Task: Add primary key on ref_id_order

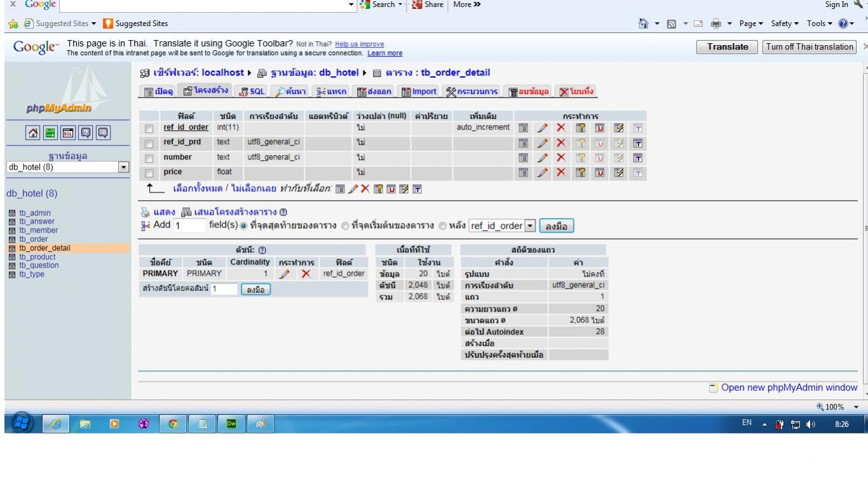Action: tap(580, 128)
